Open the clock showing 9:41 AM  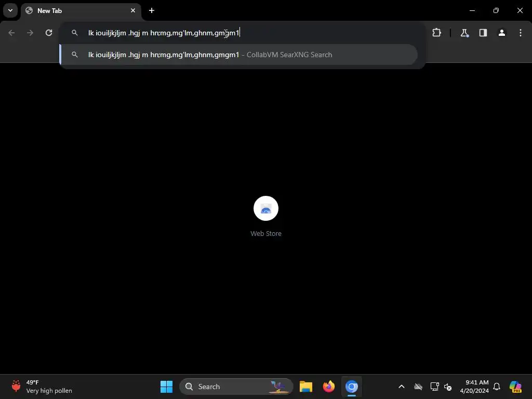[474, 387]
